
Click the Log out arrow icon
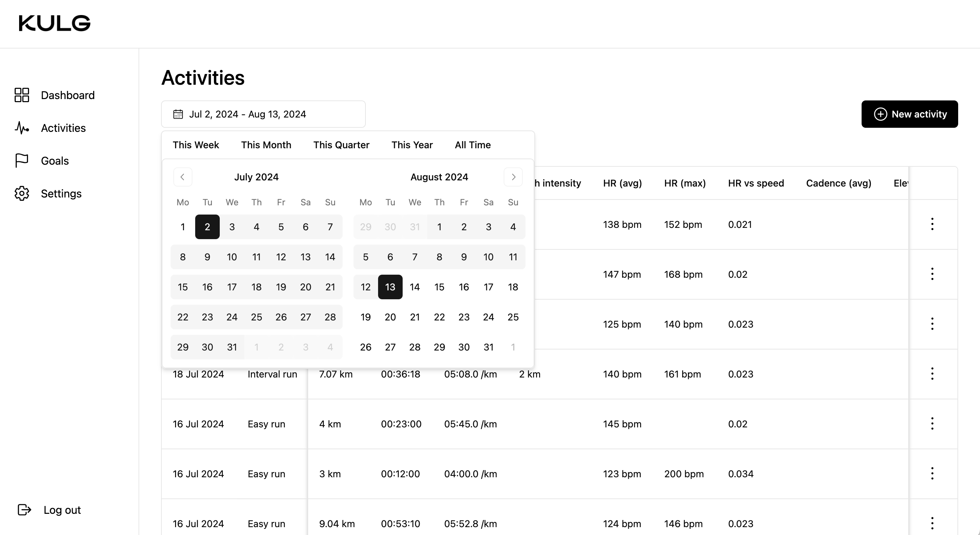[24, 509]
